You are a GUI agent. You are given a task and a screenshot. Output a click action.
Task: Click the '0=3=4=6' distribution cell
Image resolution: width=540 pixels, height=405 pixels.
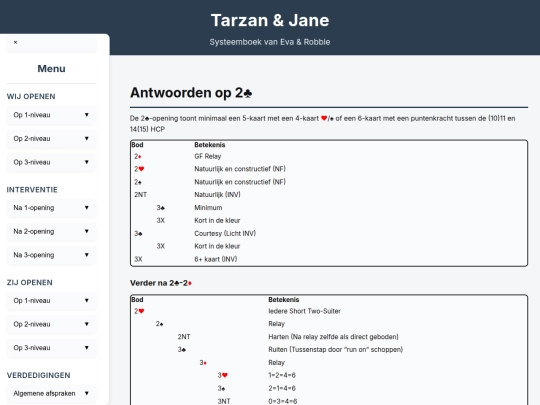(282, 401)
